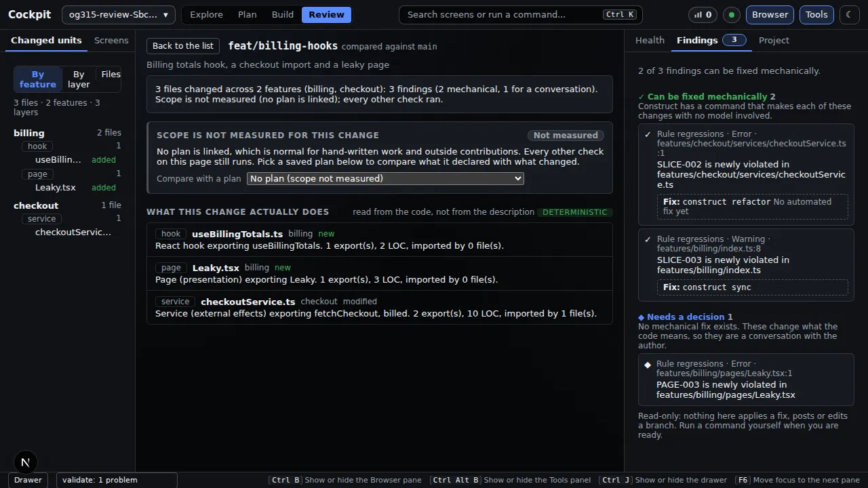The image size is (868, 488).
Task: Group changed units By layer
Action: coord(79,79)
